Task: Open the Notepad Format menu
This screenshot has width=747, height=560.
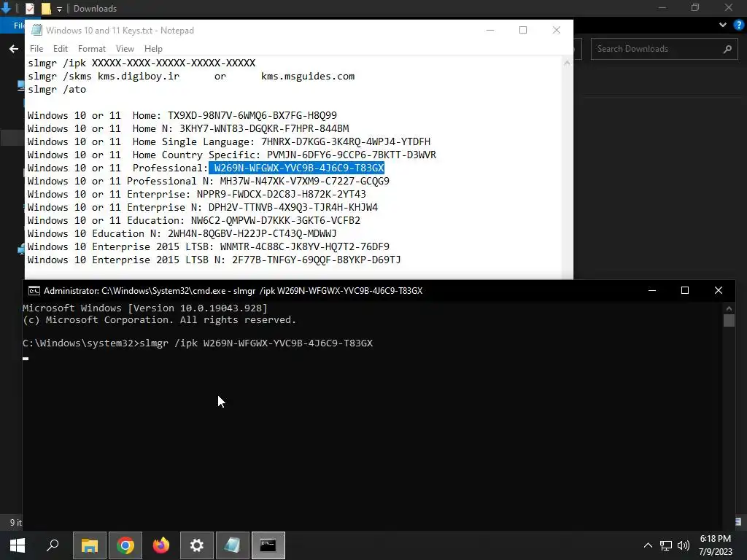Action: point(91,49)
